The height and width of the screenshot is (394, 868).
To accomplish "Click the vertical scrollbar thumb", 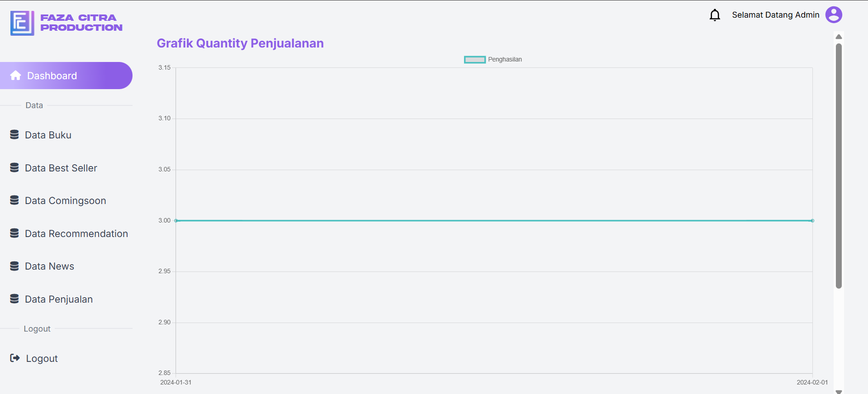I will 839,166.
